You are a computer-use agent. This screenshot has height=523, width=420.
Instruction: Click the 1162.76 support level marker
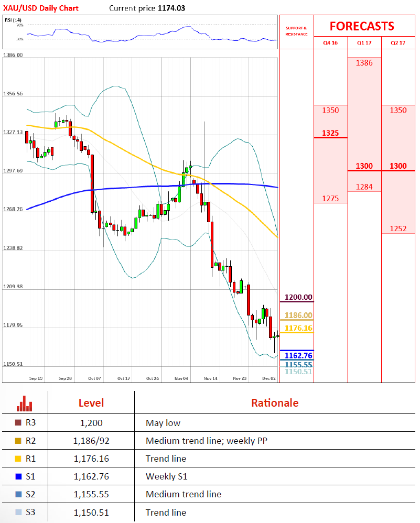(x=298, y=355)
